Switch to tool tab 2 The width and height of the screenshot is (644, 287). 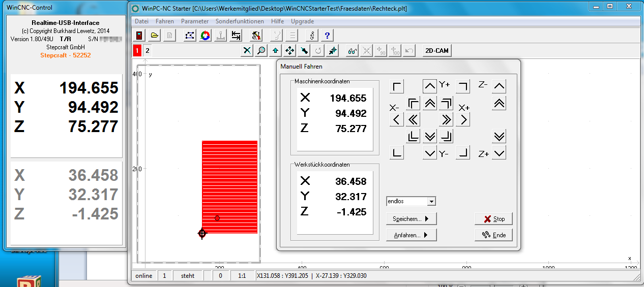[148, 50]
